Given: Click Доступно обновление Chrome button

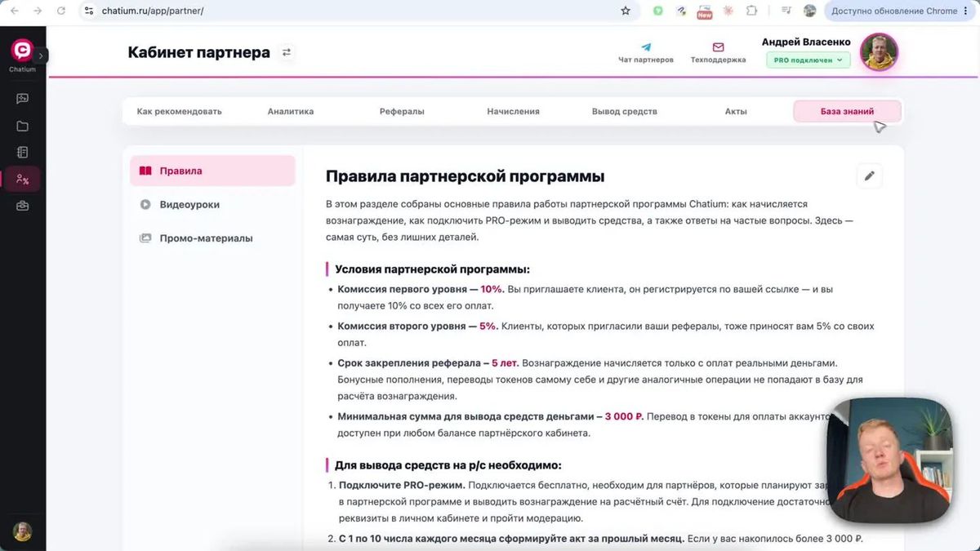Looking at the screenshot, I should [894, 11].
